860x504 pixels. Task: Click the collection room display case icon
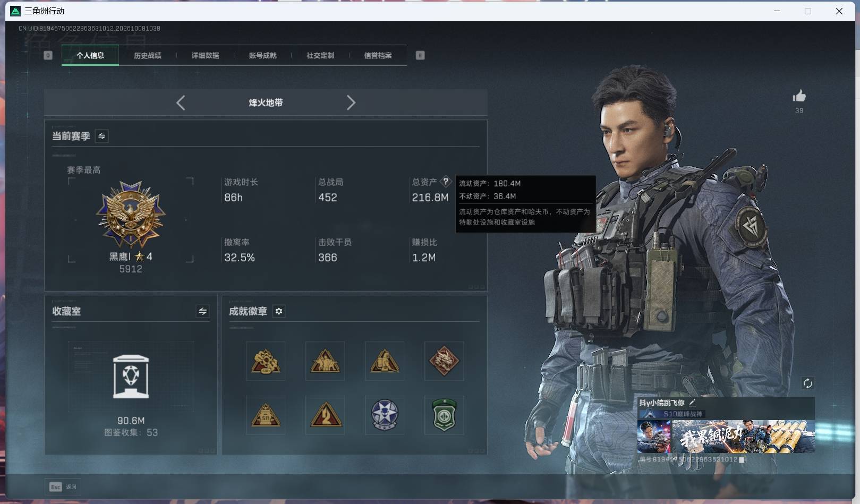[131, 377]
